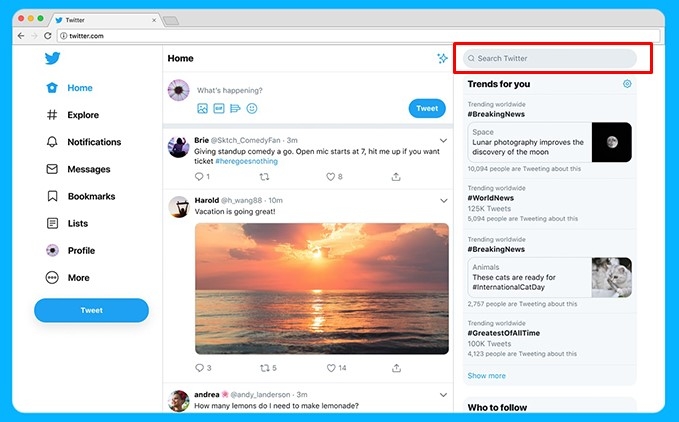Open the #WorldNews trend
This screenshot has width=679, height=422.
pos(491,198)
